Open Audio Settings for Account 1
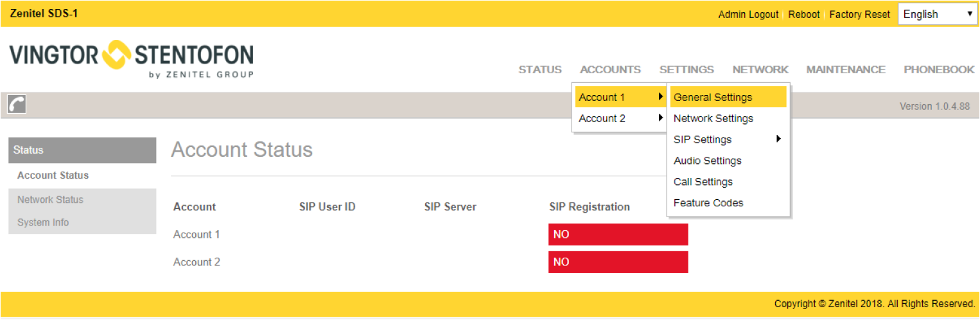This screenshot has height=320, width=980. tap(708, 161)
